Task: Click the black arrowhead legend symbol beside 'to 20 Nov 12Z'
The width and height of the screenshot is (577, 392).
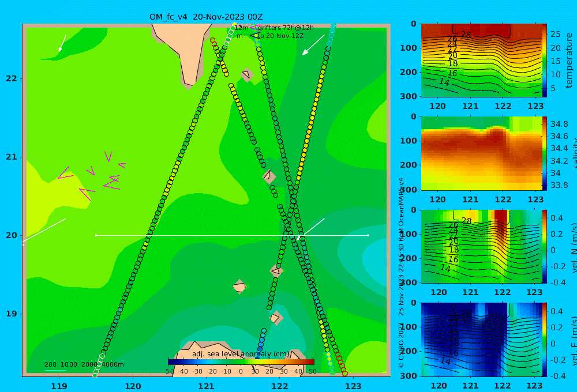Action: pos(254,36)
